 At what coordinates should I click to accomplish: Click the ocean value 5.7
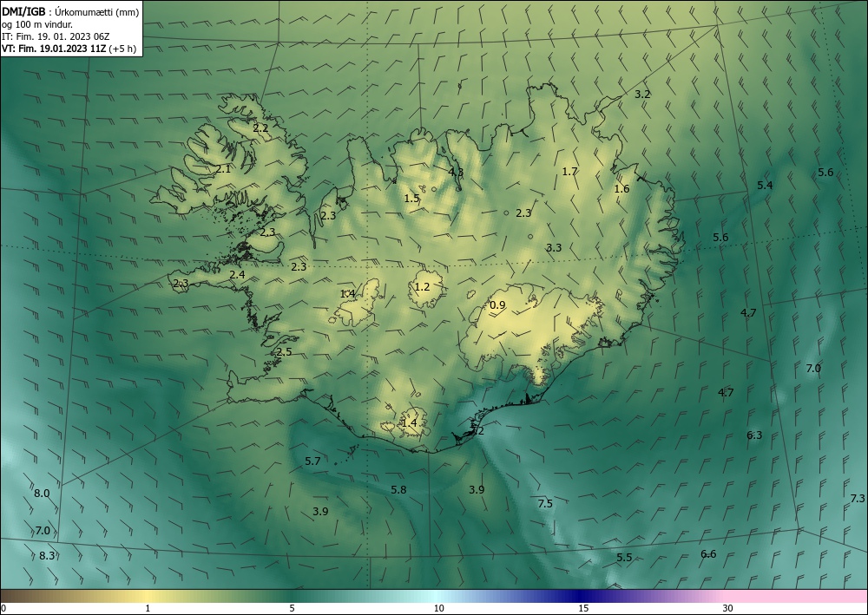(x=312, y=461)
